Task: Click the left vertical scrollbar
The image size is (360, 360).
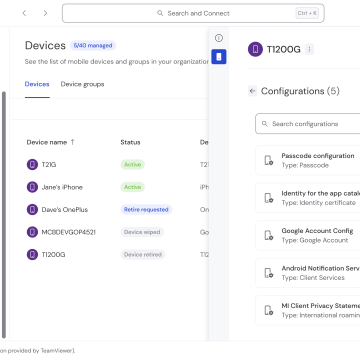Action: click(x=4, y=215)
